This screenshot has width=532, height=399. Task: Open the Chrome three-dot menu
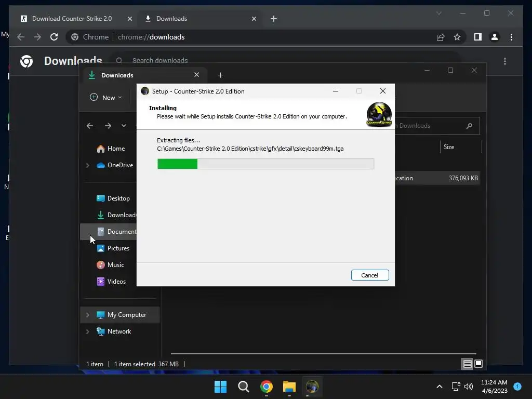pos(511,37)
